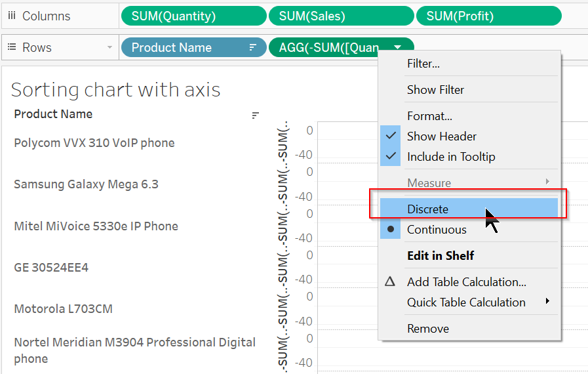Viewport: 588px width, 374px height.
Task: Click the SUM(Quantity) pill on Columns
Action: click(x=193, y=16)
